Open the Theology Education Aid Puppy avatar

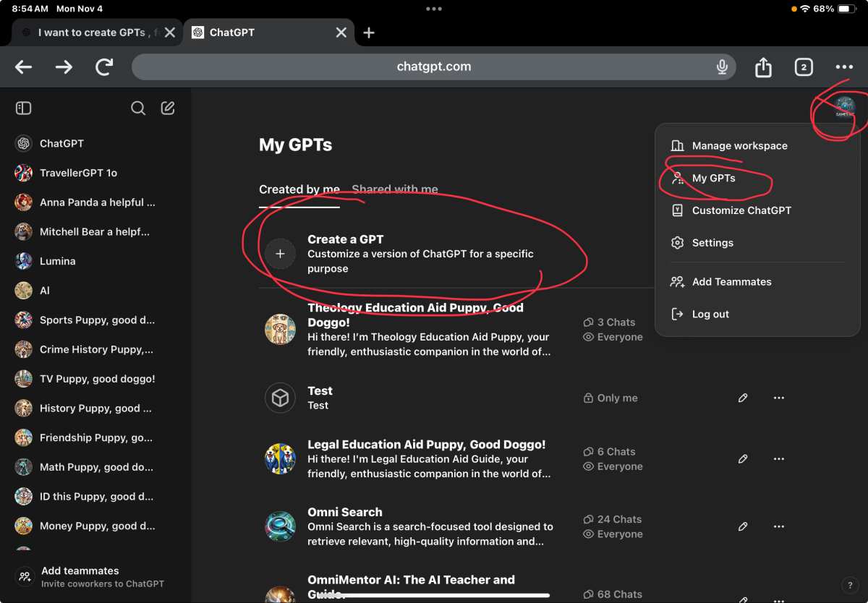pyautogui.click(x=280, y=330)
